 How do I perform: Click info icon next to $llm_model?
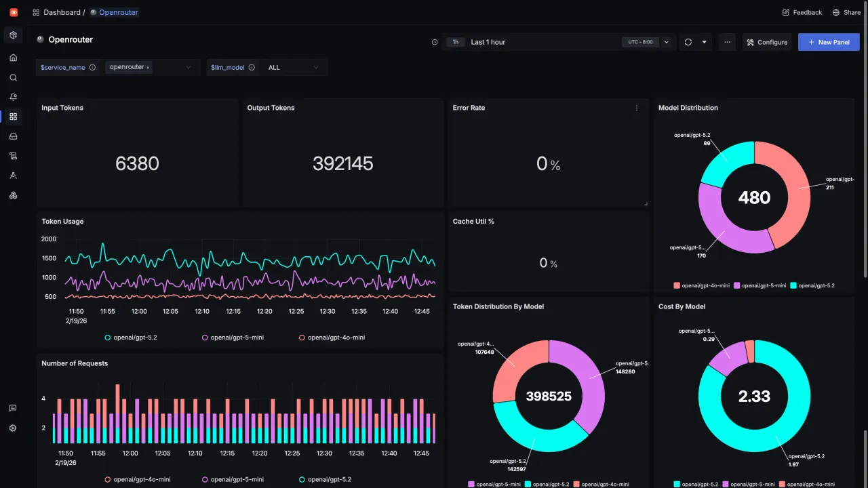(x=252, y=67)
